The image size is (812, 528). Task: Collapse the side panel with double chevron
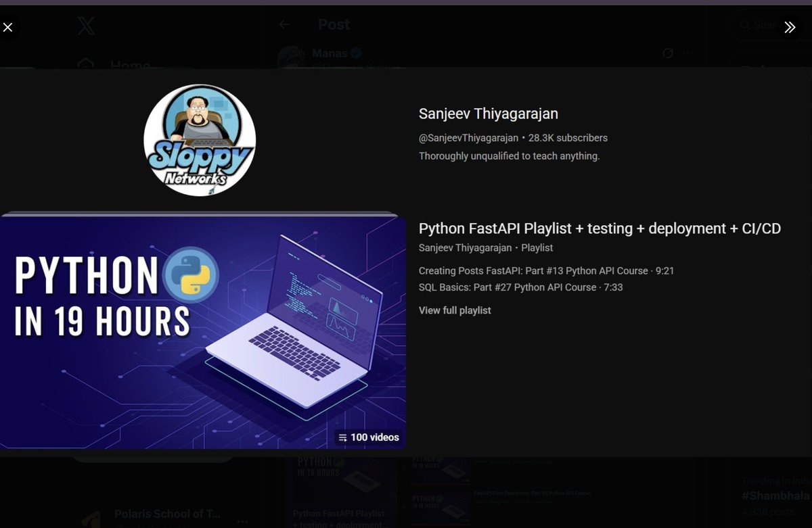(790, 27)
